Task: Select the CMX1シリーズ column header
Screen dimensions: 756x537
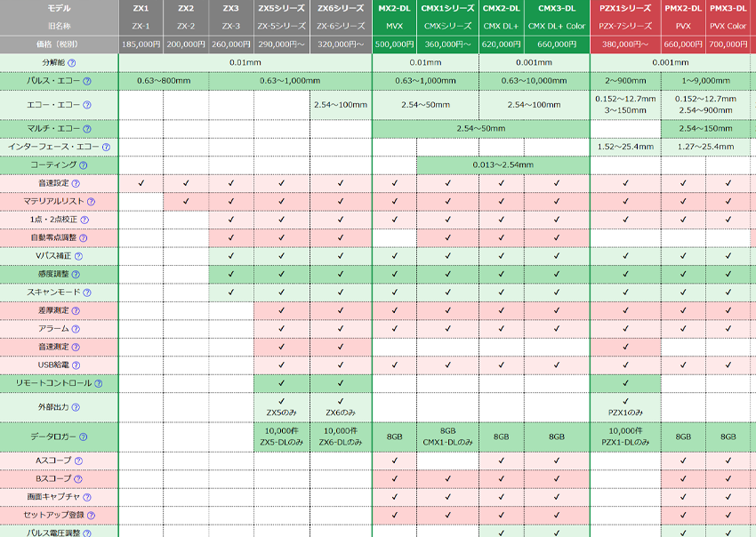Action: 448,8
